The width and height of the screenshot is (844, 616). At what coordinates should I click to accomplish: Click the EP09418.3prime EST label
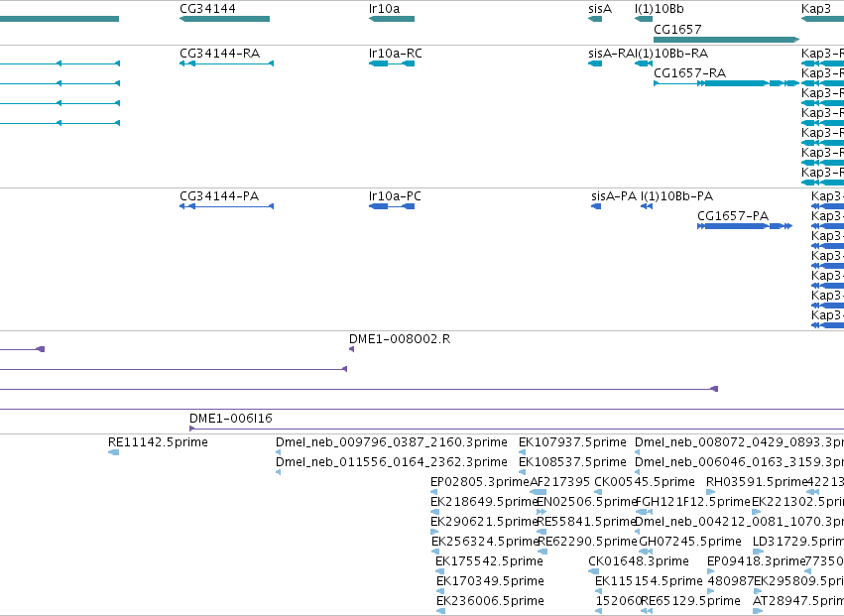point(756,561)
